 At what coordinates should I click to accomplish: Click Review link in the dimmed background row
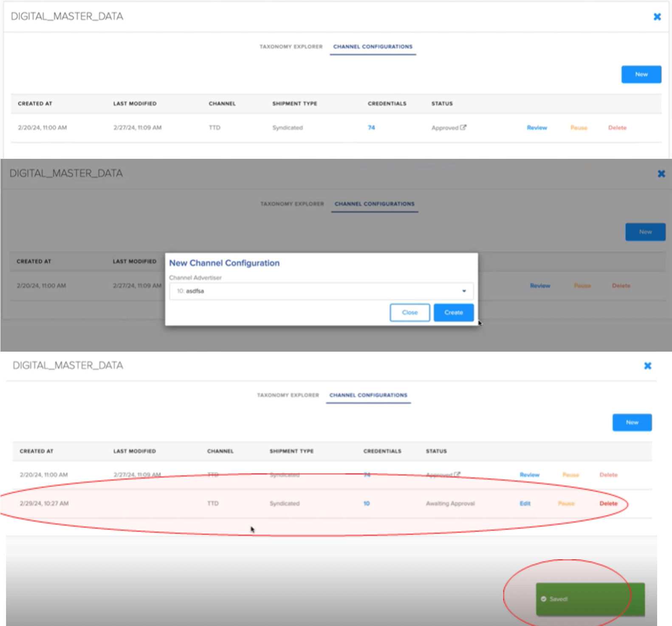click(x=539, y=286)
